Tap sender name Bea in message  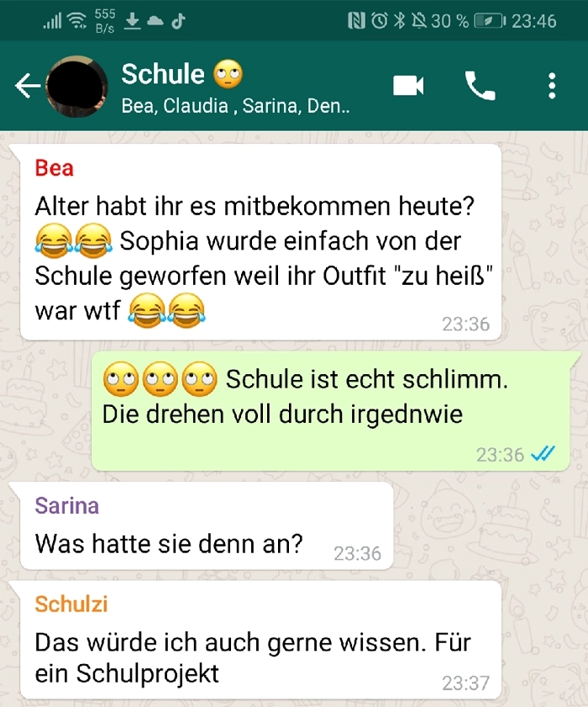[54, 168]
